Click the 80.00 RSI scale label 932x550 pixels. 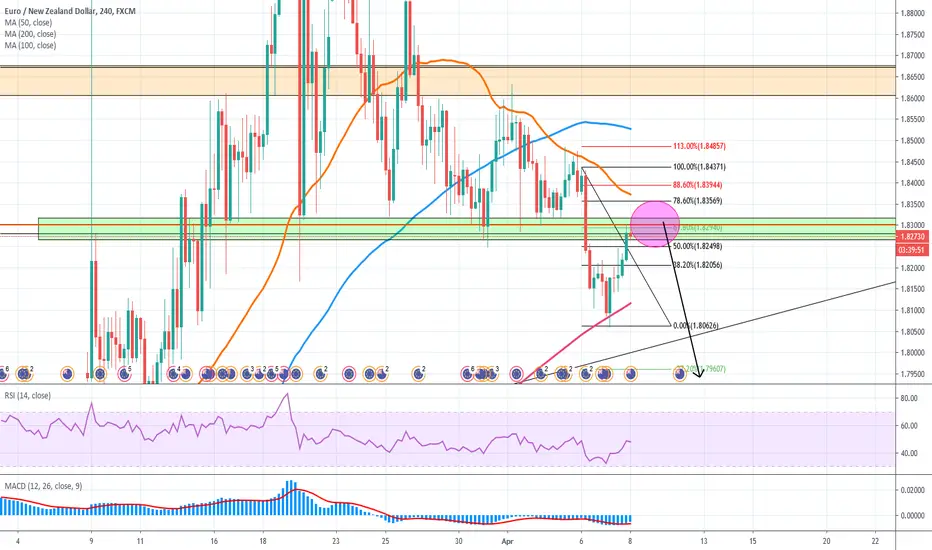coord(909,398)
